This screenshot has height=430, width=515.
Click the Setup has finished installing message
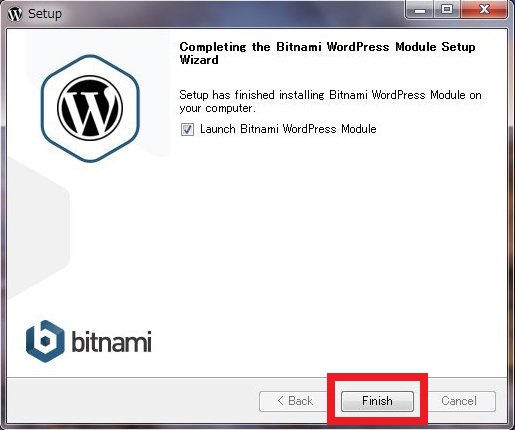[x=330, y=101]
